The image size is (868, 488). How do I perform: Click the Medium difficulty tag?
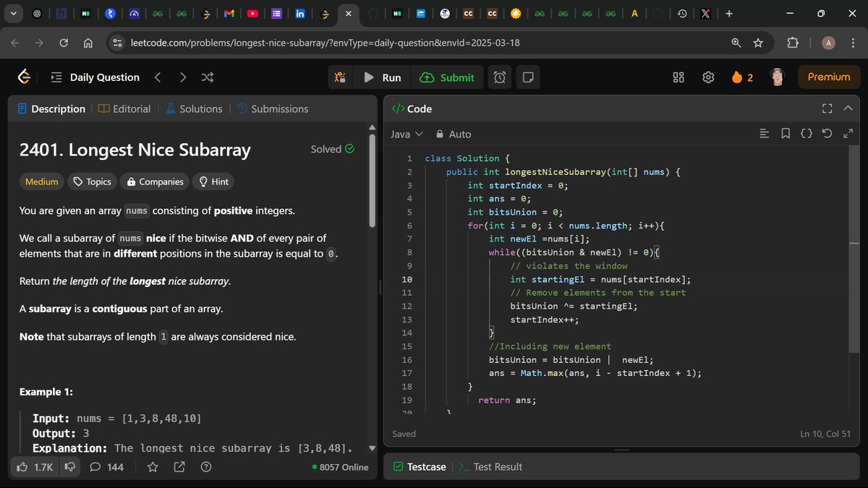click(41, 181)
